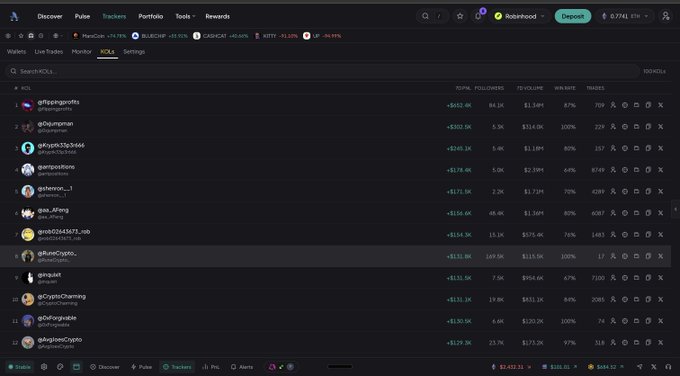680x376 pixels.
Task: Sort by 7D PNL column header
Action: (463, 88)
